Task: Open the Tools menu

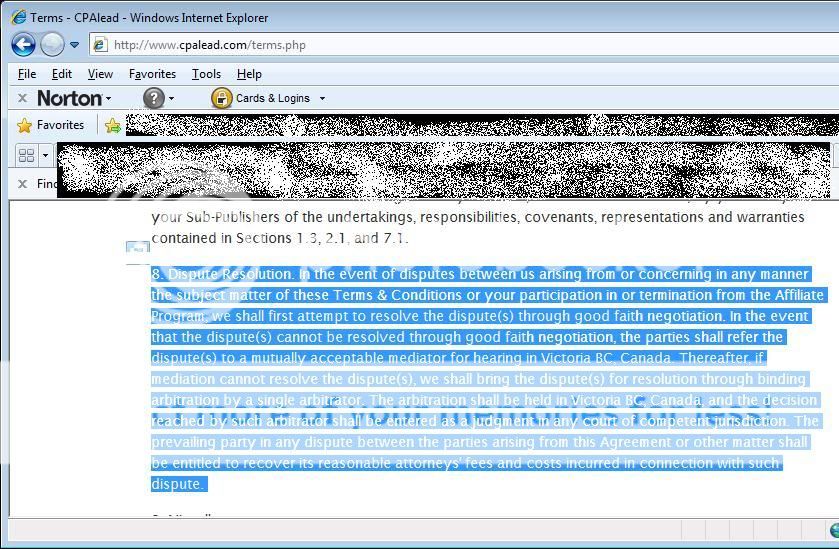Action: pyautogui.click(x=206, y=74)
